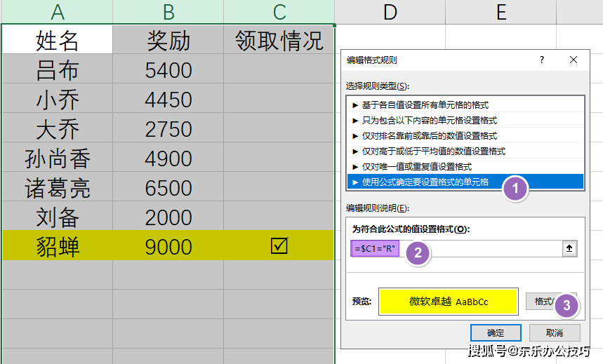603x364 pixels.
Task: Open the 格式 format button
Action: pyautogui.click(x=543, y=302)
